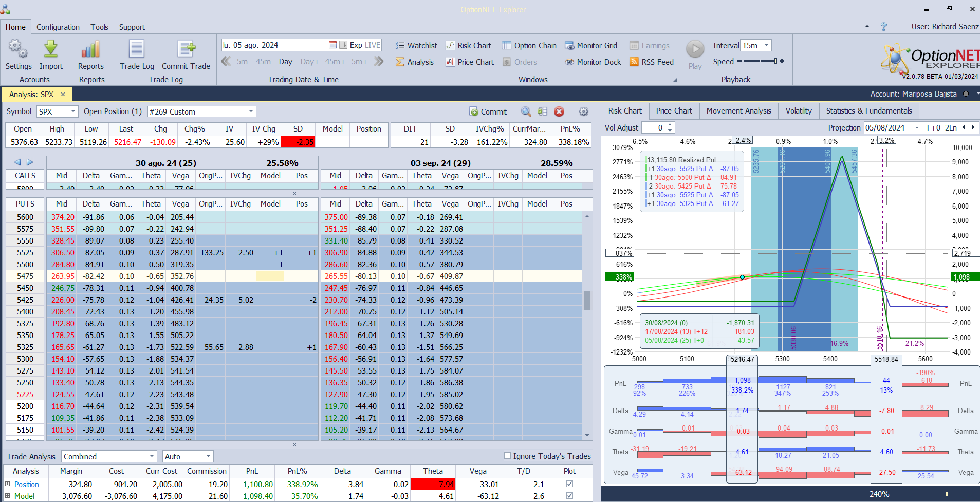
Task: Toggle the bar-interval icon next to calendar
Action: (343, 45)
